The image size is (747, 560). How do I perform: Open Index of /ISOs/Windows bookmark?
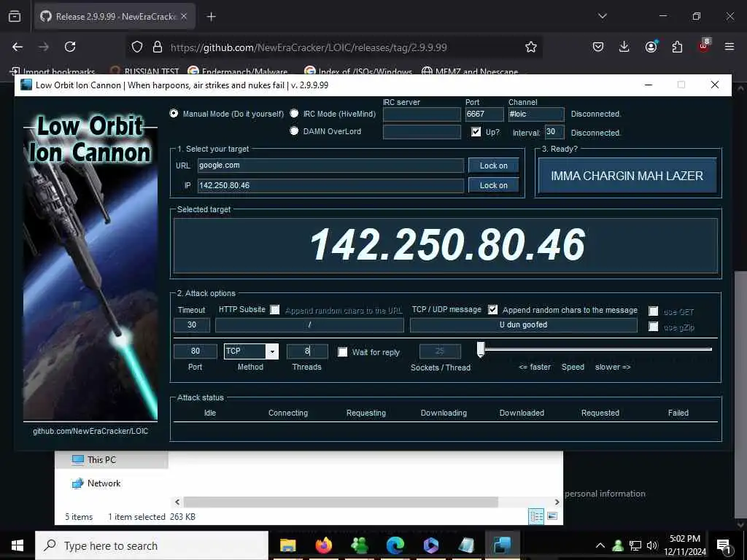tap(358, 71)
